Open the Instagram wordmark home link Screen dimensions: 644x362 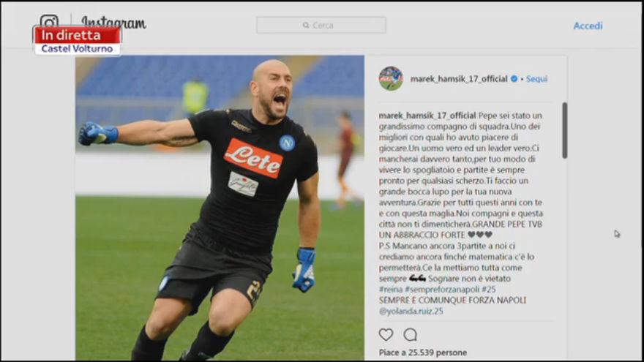113,23
